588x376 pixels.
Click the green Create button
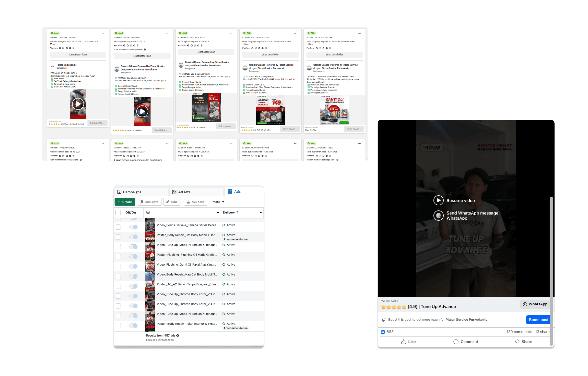coord(125,202)
